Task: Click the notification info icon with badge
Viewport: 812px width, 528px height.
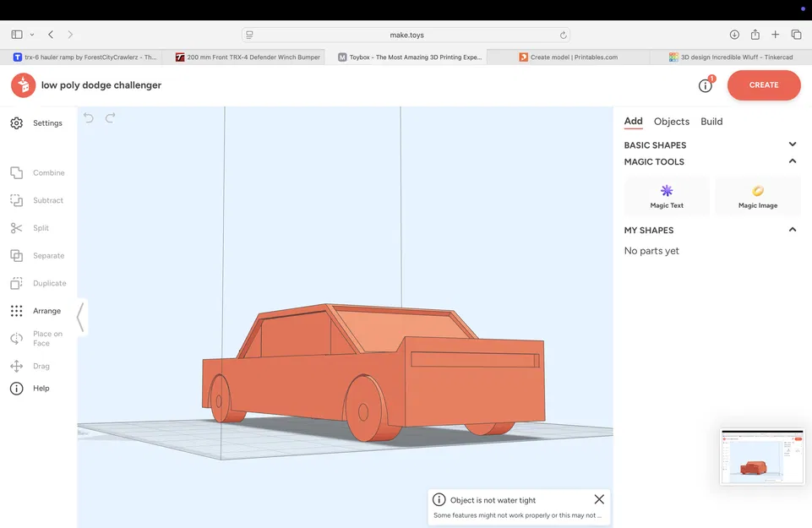Action: click(x=705, y=84)
